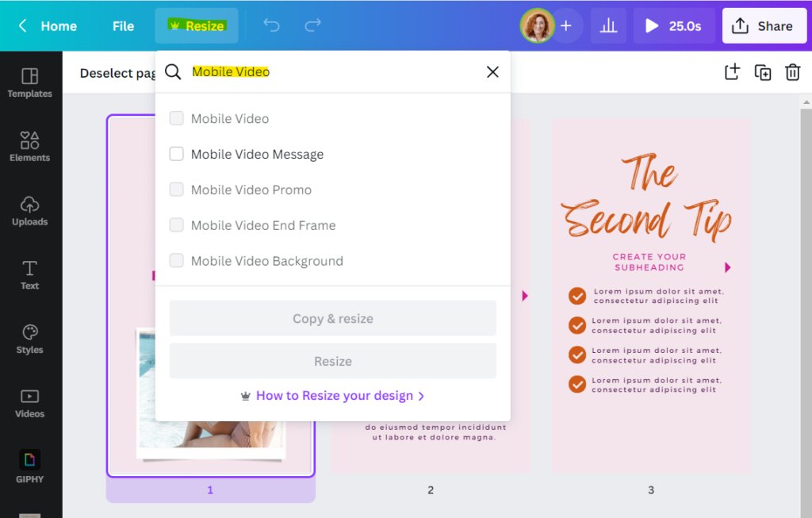Screen dimensions: 812x518
Task: Clear the Mobile Video search text
Action: click(x=492, y=71)
